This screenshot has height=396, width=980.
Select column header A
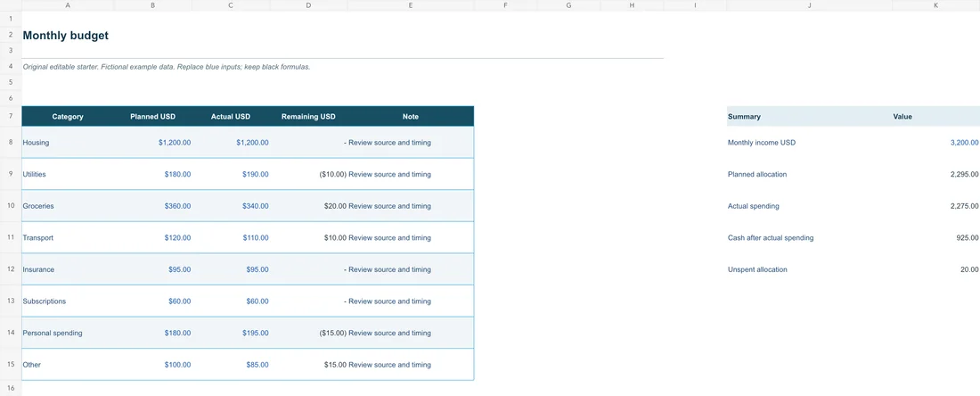click(x=68, y=5)
